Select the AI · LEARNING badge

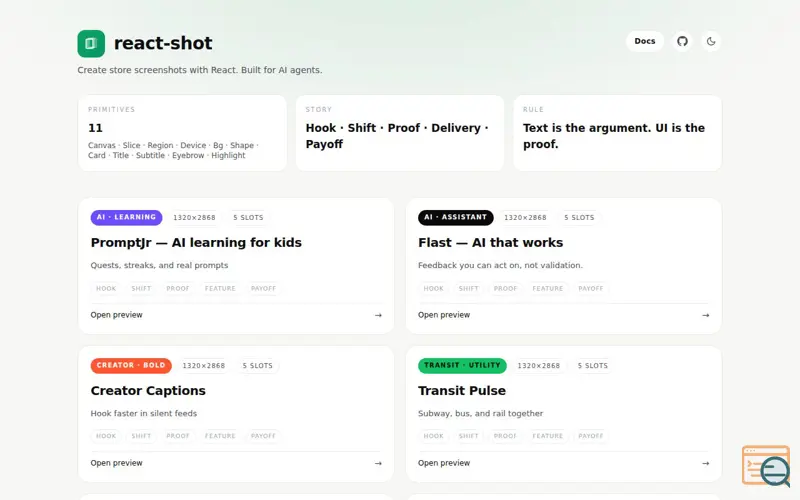[126, 217]
